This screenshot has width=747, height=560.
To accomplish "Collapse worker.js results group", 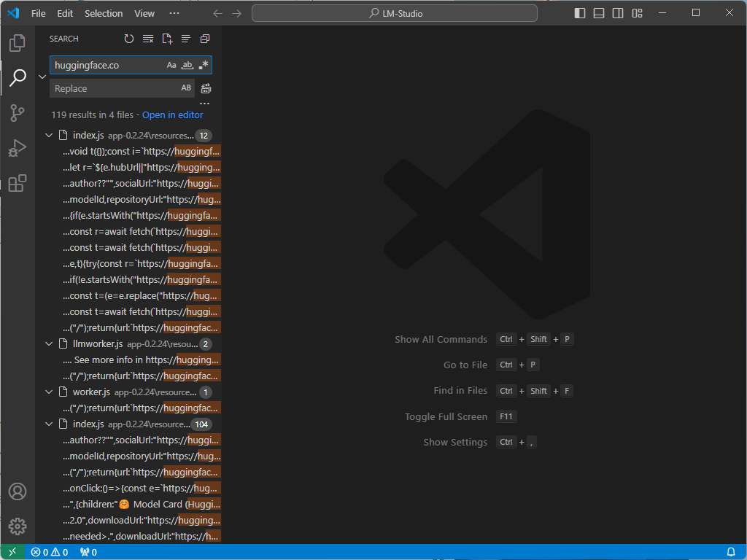I will [49, 392].
